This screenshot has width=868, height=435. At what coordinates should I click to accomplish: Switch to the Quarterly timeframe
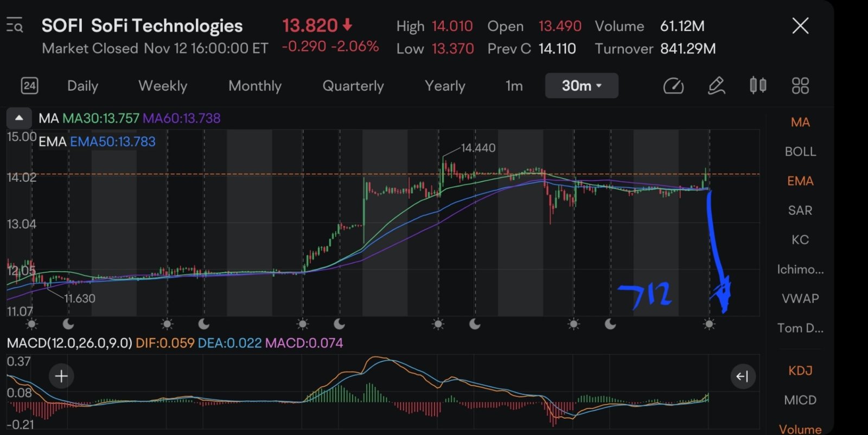[x=353, y=86]
